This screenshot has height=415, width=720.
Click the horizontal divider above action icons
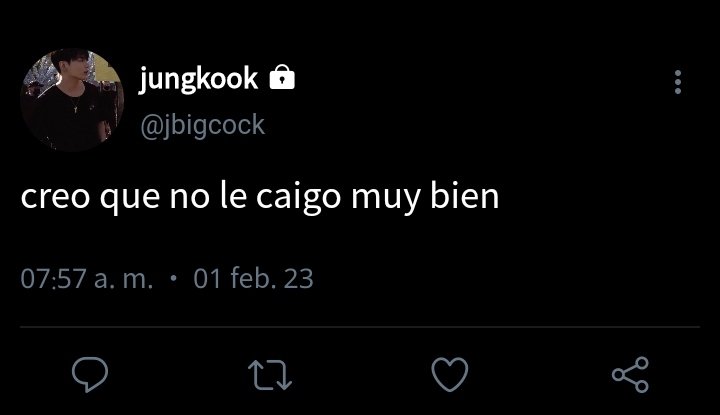tap(360, 327)
